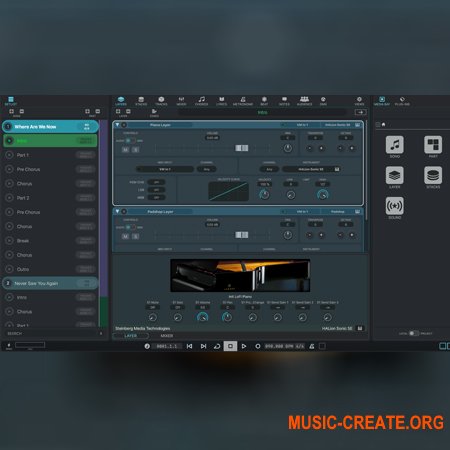This screenshot has height=450, width=450.
Task: Open Piano Layer instrument dropdown
Action: click(x=311, y=169)
